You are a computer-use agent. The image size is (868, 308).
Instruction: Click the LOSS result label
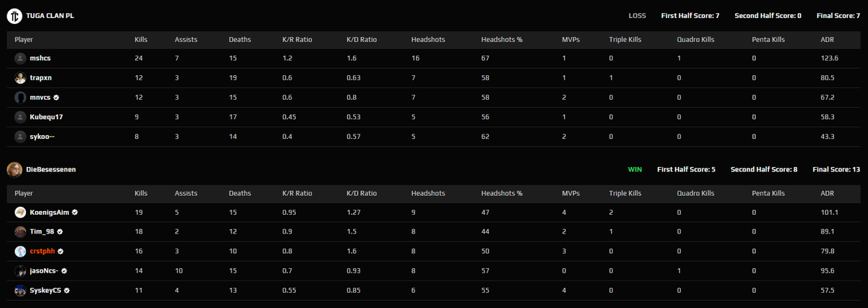point(637,16)
